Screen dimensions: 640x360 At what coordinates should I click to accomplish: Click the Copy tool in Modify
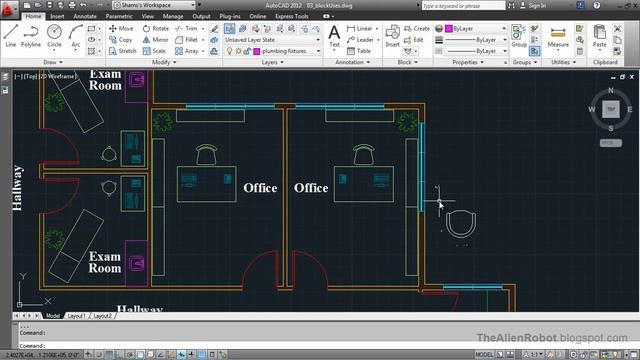[121, 40]
